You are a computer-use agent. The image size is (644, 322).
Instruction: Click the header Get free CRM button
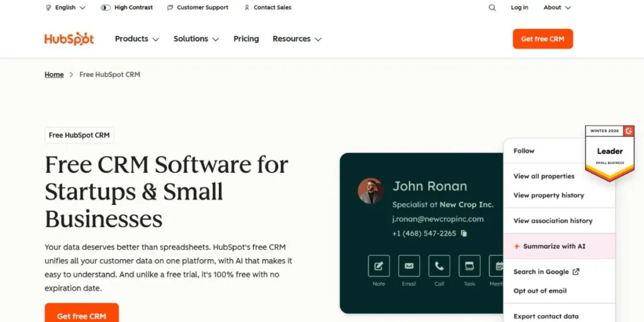point(543,38)
